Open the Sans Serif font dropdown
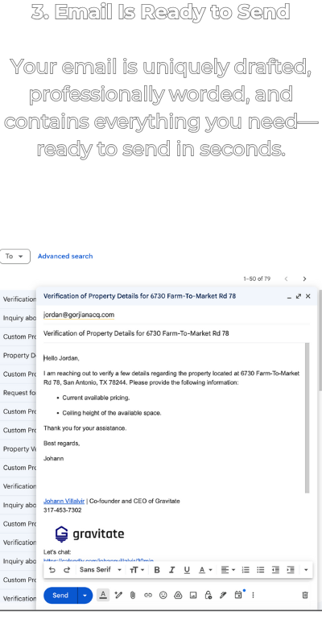The image size is (322, 644). pos(101,570)
